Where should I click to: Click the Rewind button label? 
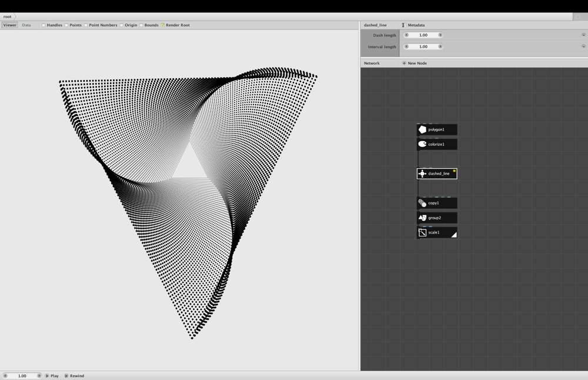click(77, 375)
